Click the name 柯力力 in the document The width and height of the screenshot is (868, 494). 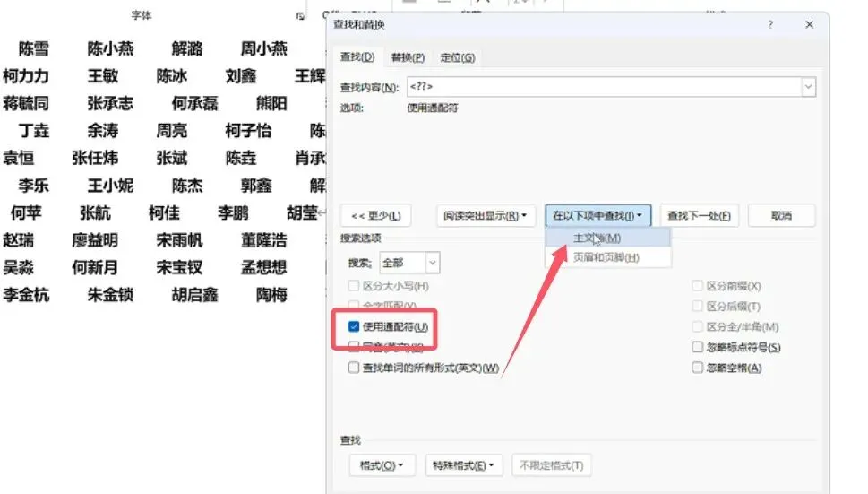point(26,76)
